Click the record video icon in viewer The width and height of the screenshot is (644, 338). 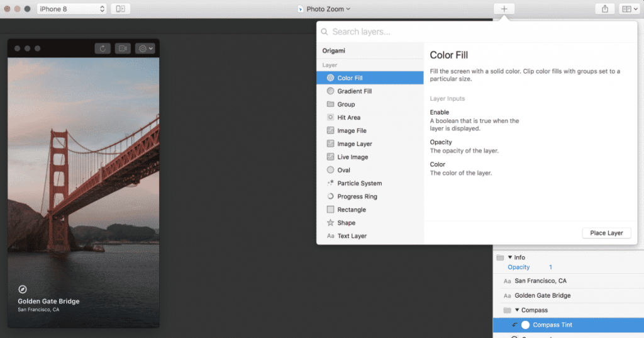pyautogui.click(x=122, y=48)
